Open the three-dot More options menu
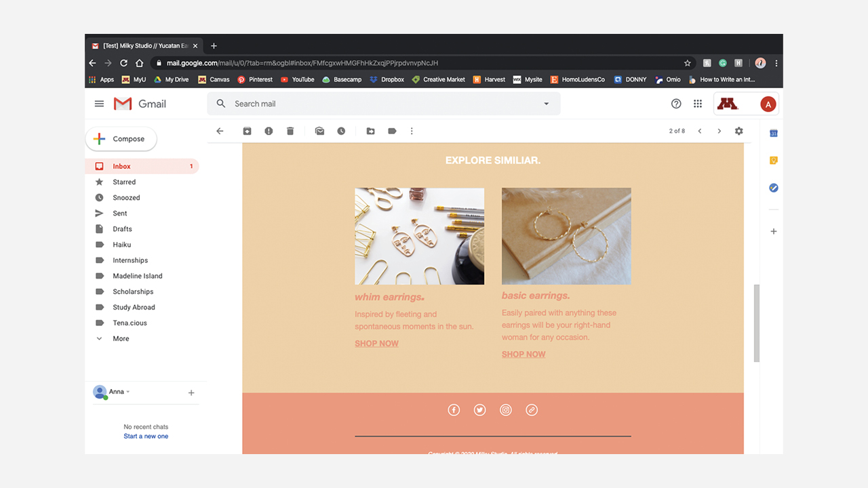 [412, 131]
